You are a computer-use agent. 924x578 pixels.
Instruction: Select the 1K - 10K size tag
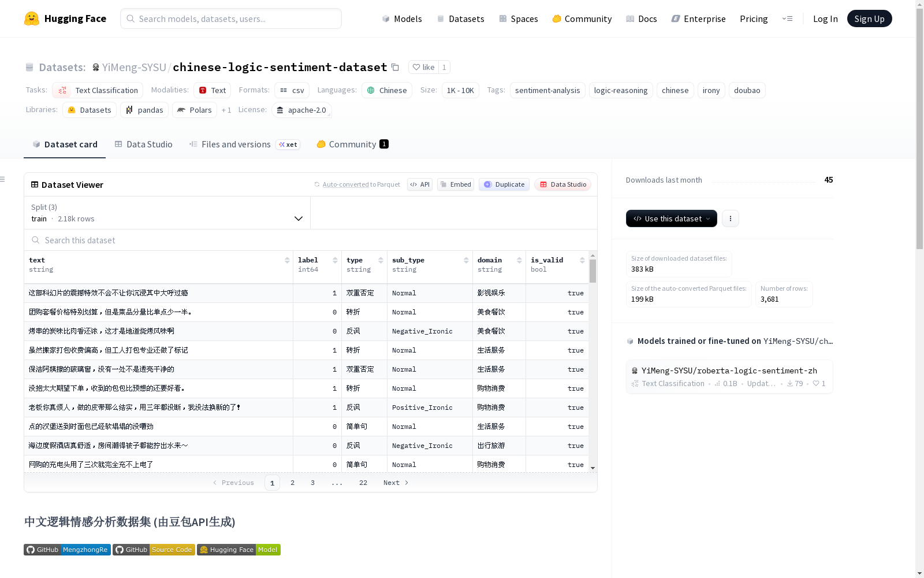460,90
